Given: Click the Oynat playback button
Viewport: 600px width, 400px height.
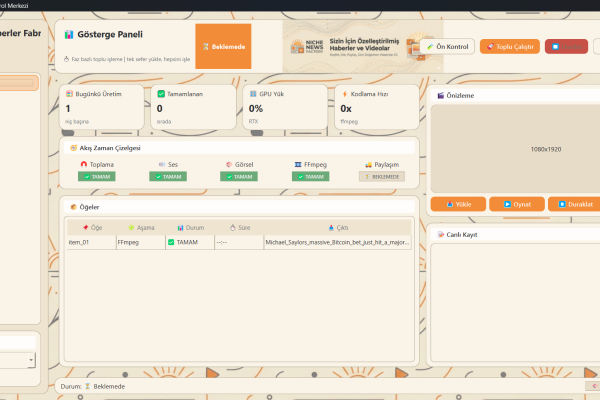Looking at the screenshot, I should 517,204.
